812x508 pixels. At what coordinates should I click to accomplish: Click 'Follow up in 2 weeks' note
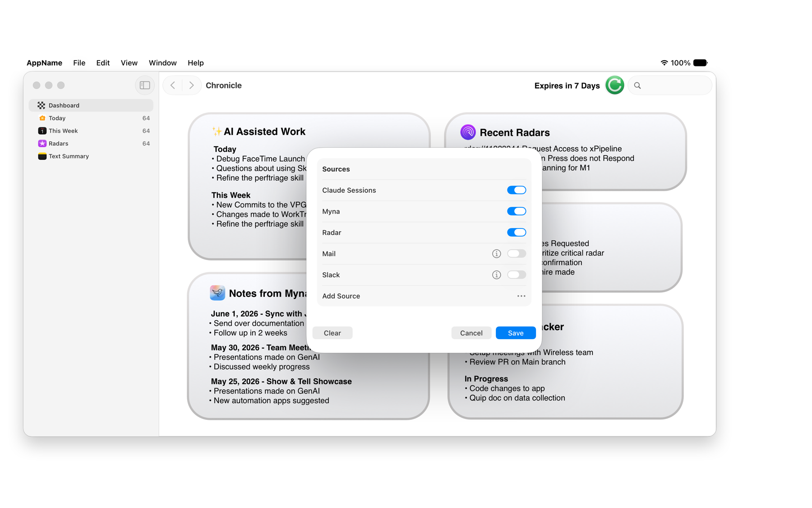(248, 333)
